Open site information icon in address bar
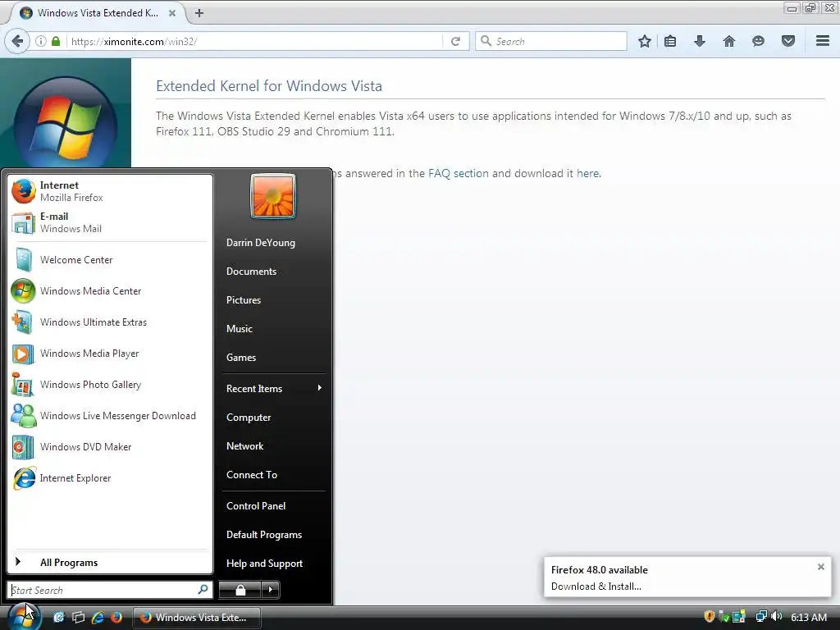The image size is (840, 630). pyautogui.click(x=41, y=41)
